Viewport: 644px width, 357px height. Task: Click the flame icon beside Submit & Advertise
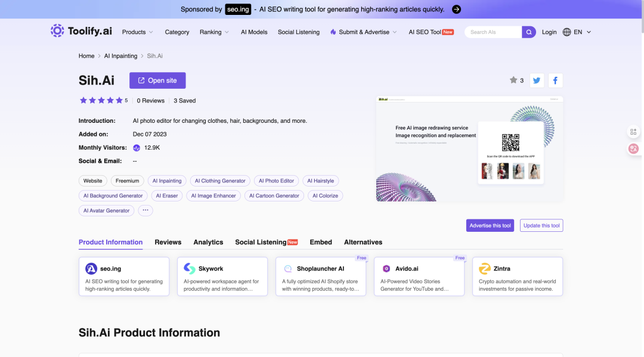point(333,32)
